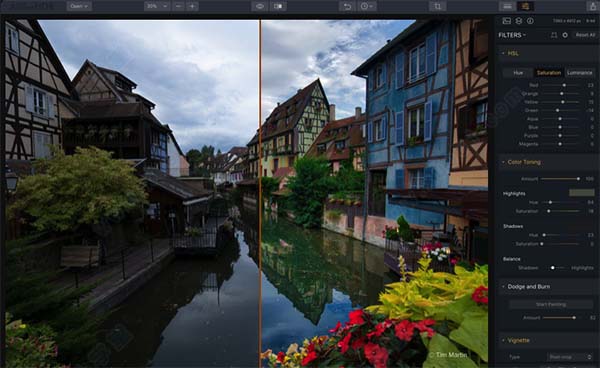
Task: Select the crop tool icon
Action: point(437,6)
